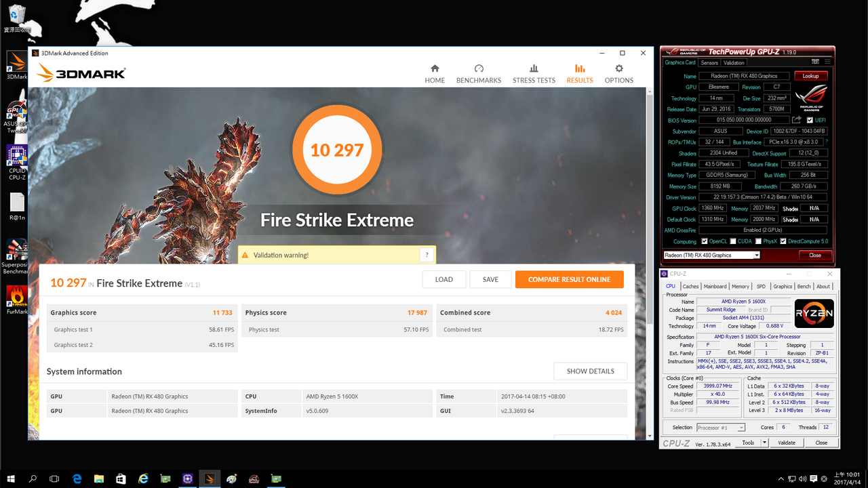Switch to the Validation tab in GPU-Z
The height and width of the screenshot is (488, 868).
[x=734, y=63]
